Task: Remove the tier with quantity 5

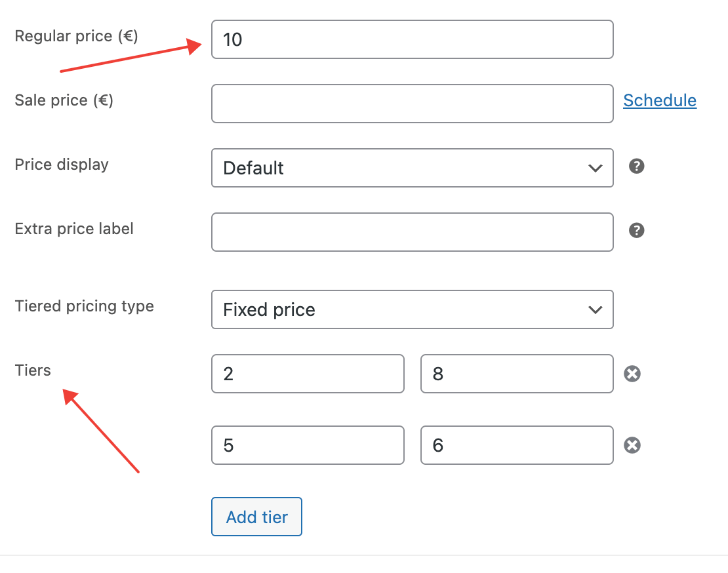Action: point(632,446)
